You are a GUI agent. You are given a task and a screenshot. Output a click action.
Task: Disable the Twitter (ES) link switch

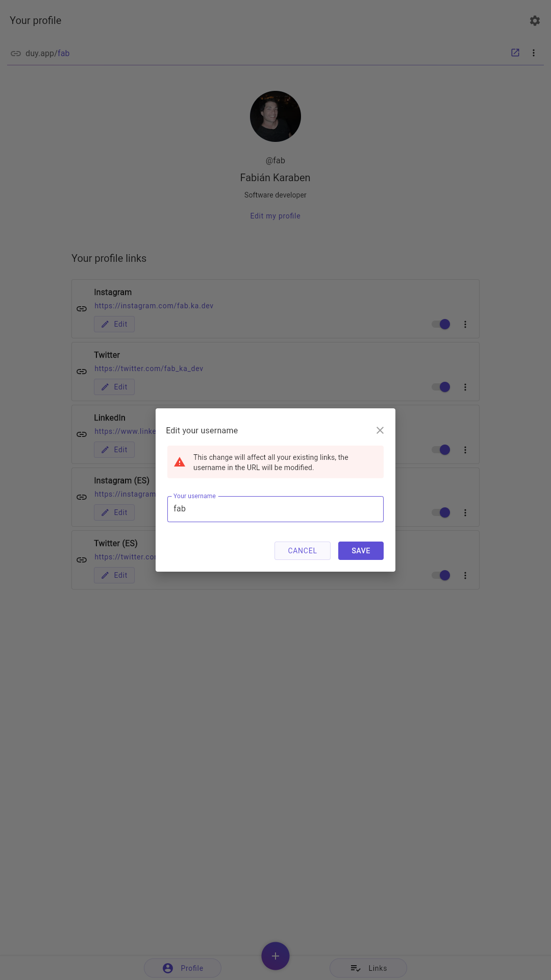tap(441, 575)
